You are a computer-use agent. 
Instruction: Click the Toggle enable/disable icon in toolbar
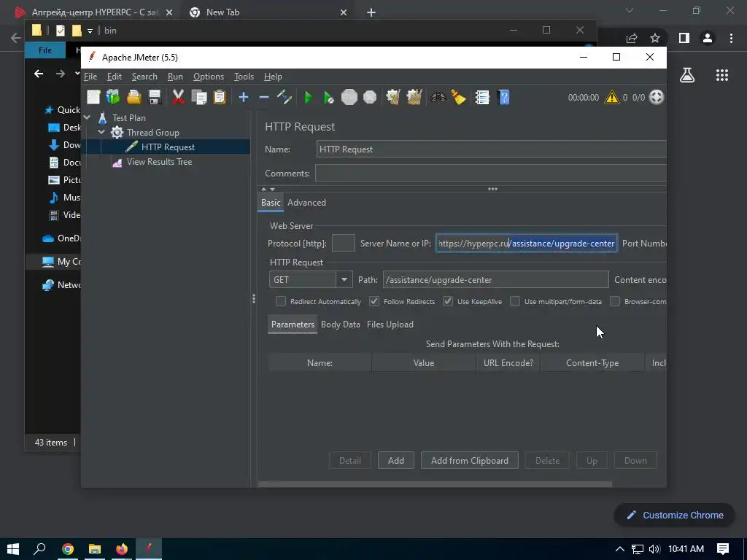tap(285, 97)
